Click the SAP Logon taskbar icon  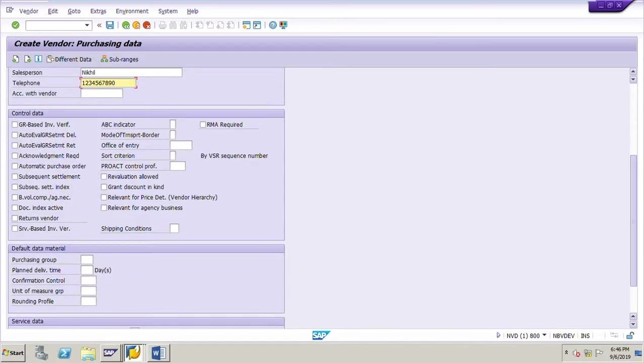[110, 353]
